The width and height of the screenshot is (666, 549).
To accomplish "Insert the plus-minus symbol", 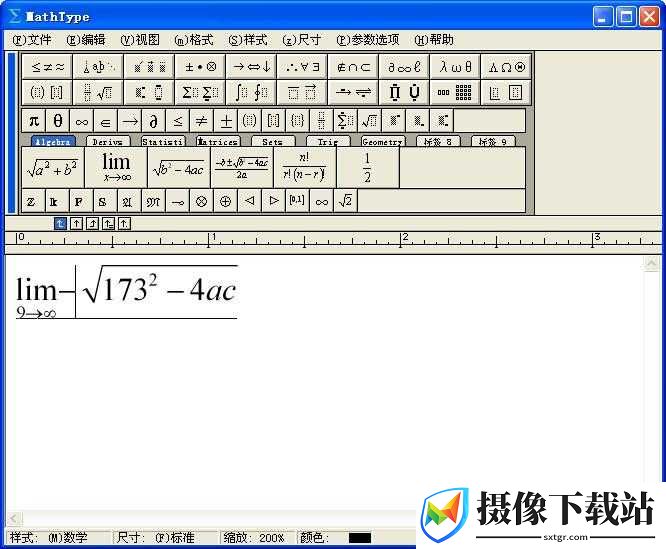I will 226,121.
